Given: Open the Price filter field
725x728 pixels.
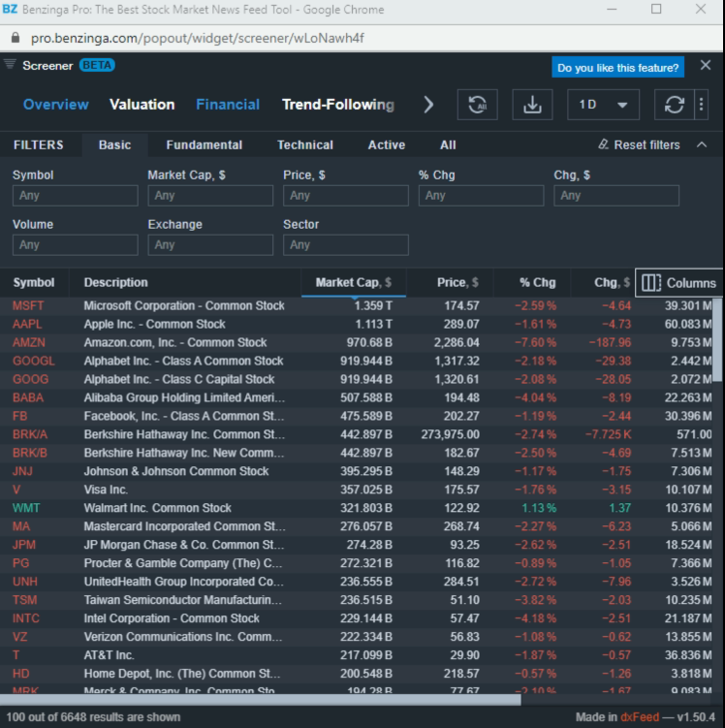Looking at the screenshot, I should pyautogui.click(x=346, y=196).
